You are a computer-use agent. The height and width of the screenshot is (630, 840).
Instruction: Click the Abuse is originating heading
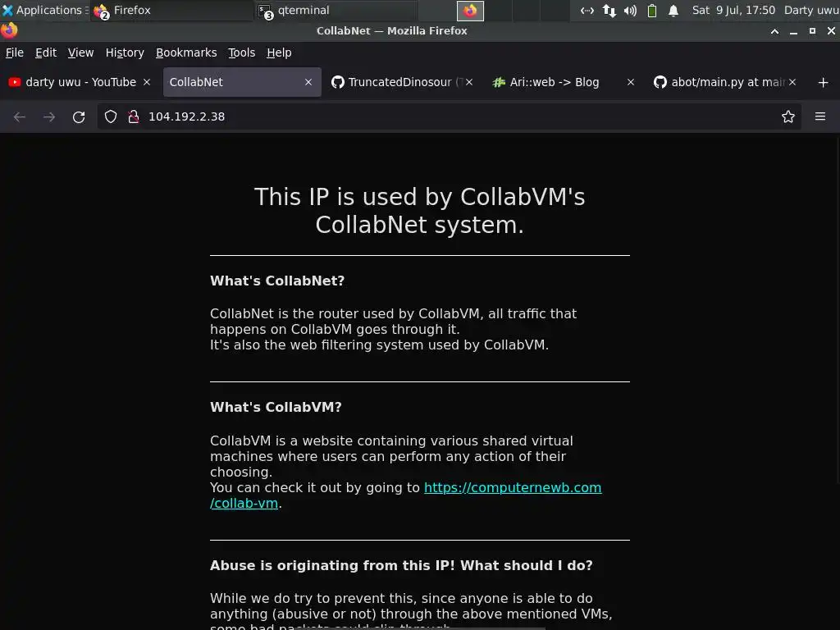401,566
